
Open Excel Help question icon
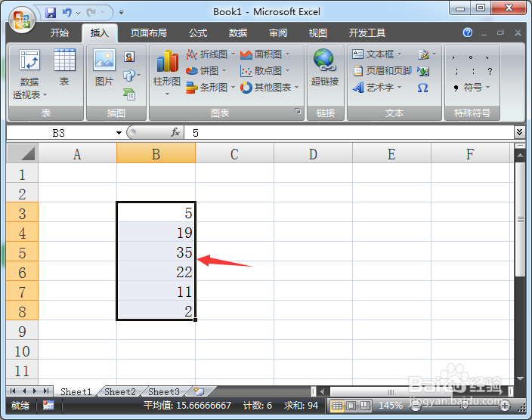coord(468,32)
